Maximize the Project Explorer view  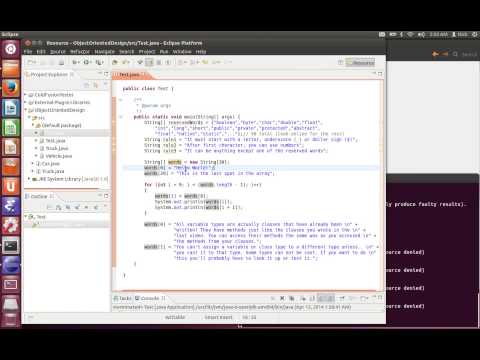coord(106,73)
